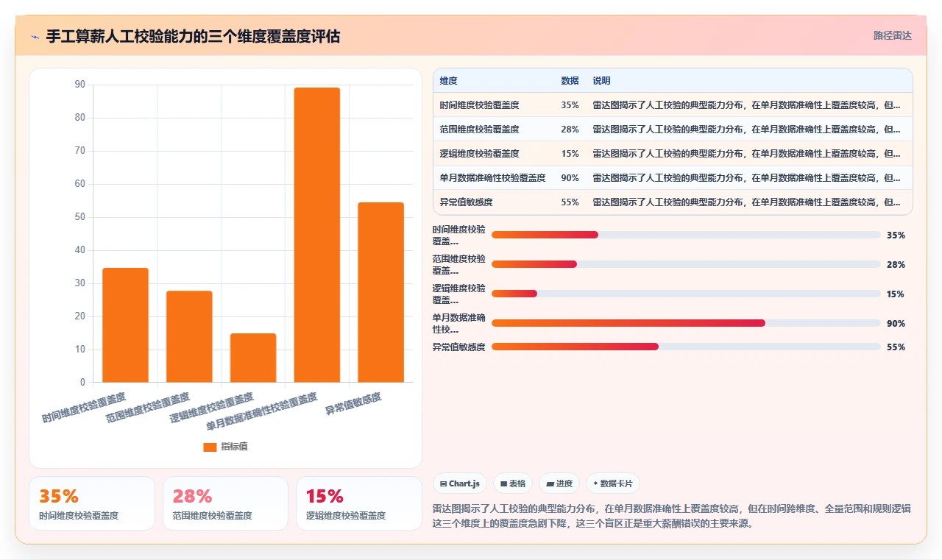Select the 时间维度校验覆盖度 table row name
This screenshot has width=942, height=560.
pyautogui.click(x=479, y=105)
